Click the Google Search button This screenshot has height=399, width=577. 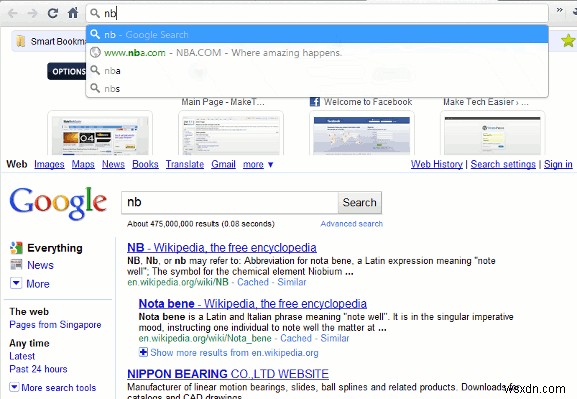[x=360, y=202]
